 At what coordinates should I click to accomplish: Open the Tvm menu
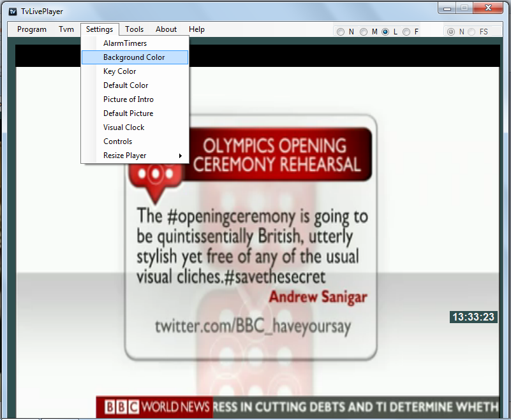click(66, 29)
